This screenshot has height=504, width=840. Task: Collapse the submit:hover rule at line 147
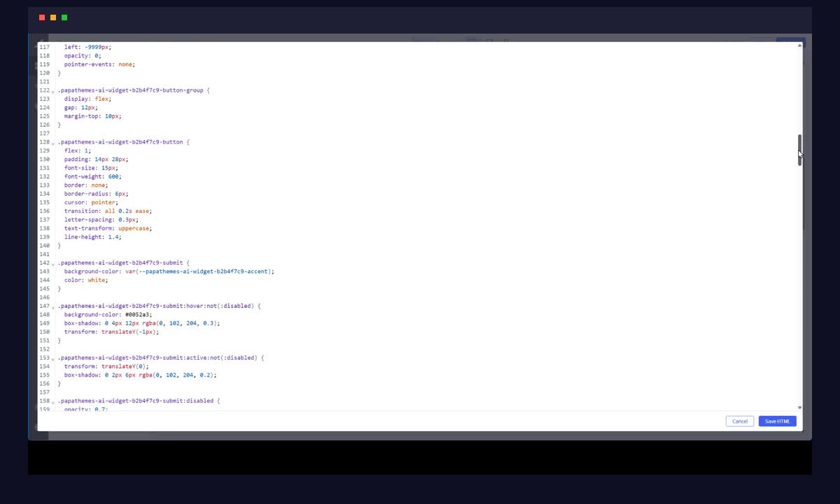(x=55, y=306)
